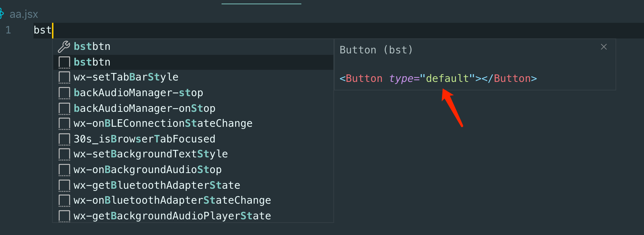Screen dimensions: 644x235
Task: Select the first bstbtn suggestion
Action: pos(92,47)
